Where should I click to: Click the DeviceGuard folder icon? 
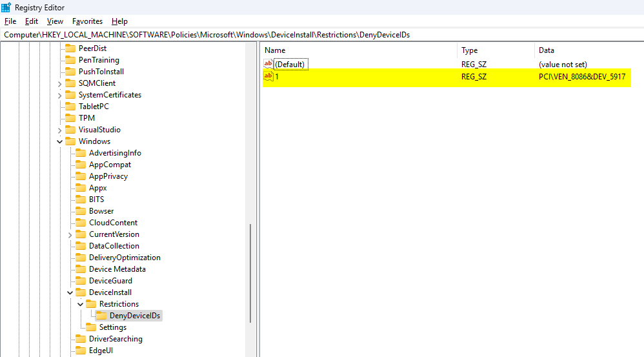pos(81,281)
